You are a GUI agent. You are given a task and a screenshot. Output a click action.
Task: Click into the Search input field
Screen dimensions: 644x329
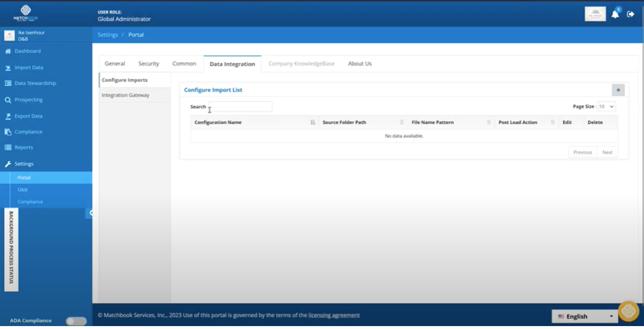pos(240,107)
